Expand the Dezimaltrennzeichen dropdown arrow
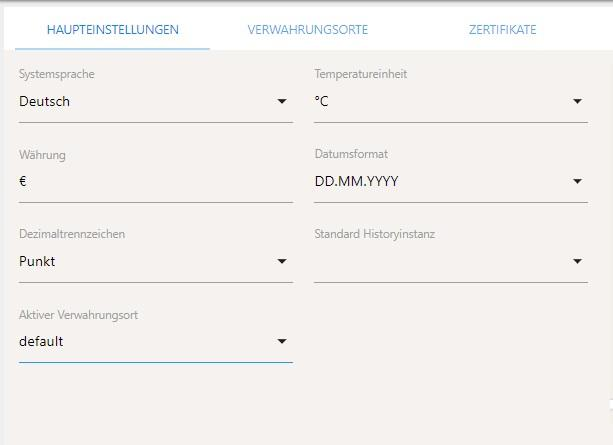 pos(282,261)
